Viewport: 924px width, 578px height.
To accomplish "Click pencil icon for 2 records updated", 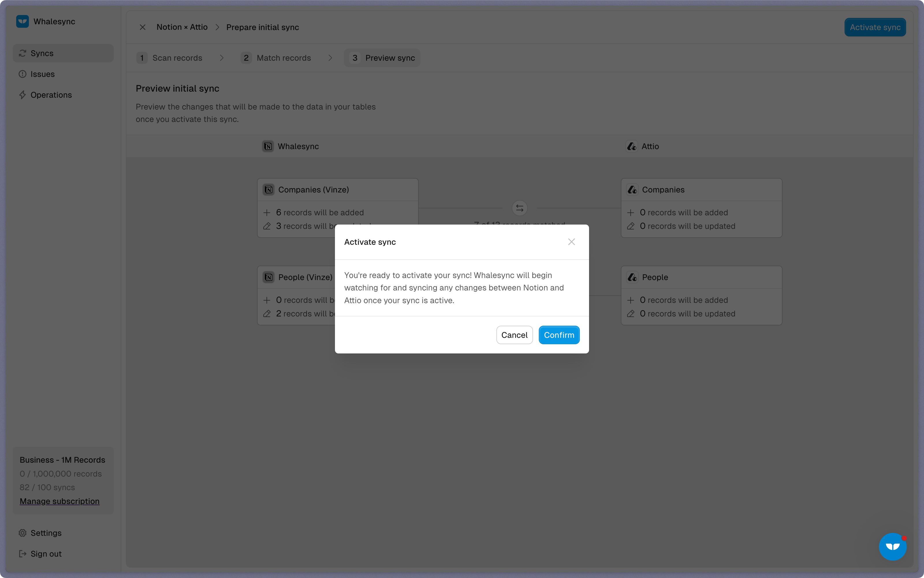I will [267, 314].
